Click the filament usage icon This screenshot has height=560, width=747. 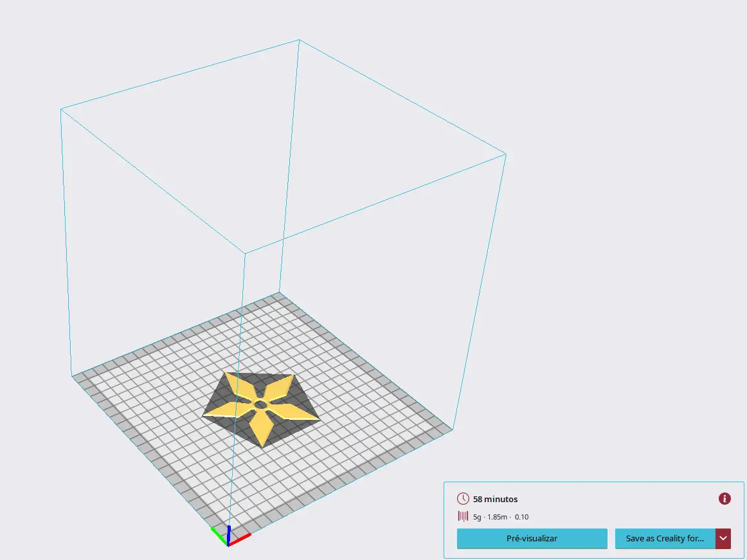tap(463, 516)
